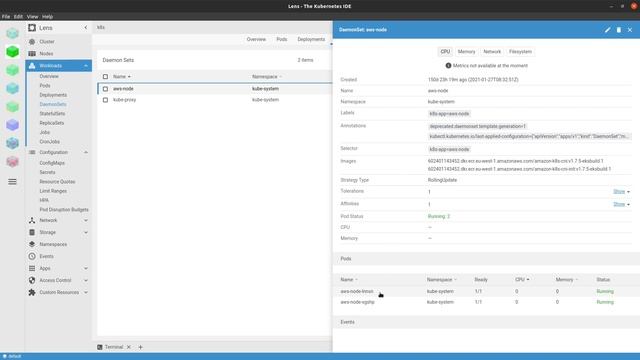Select the topmost cluster icon
This screenshot has width=640, height=360.
coord(12,33)
